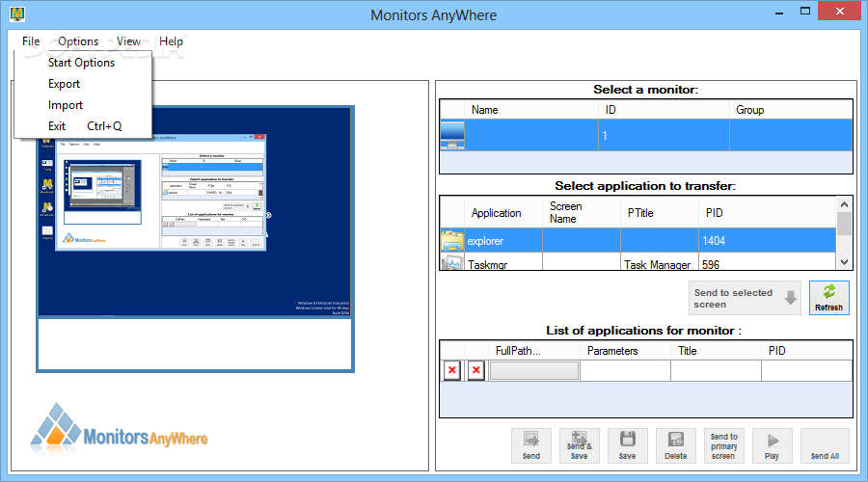
Task: Click PID cell 596
Action: [x=767, y=262]
